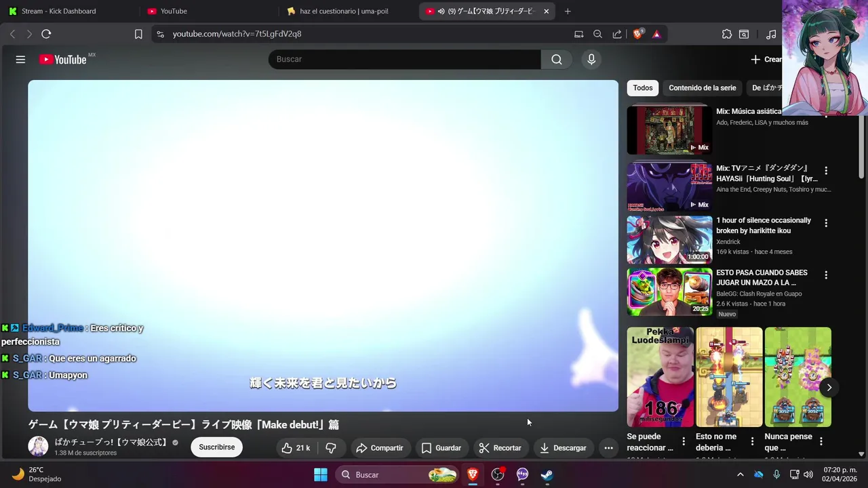Image resolution: width=868 pixels, height=488 pixels.
Task: Open the ぱかチューブっ! channel avatar
Action: (38, 446)
